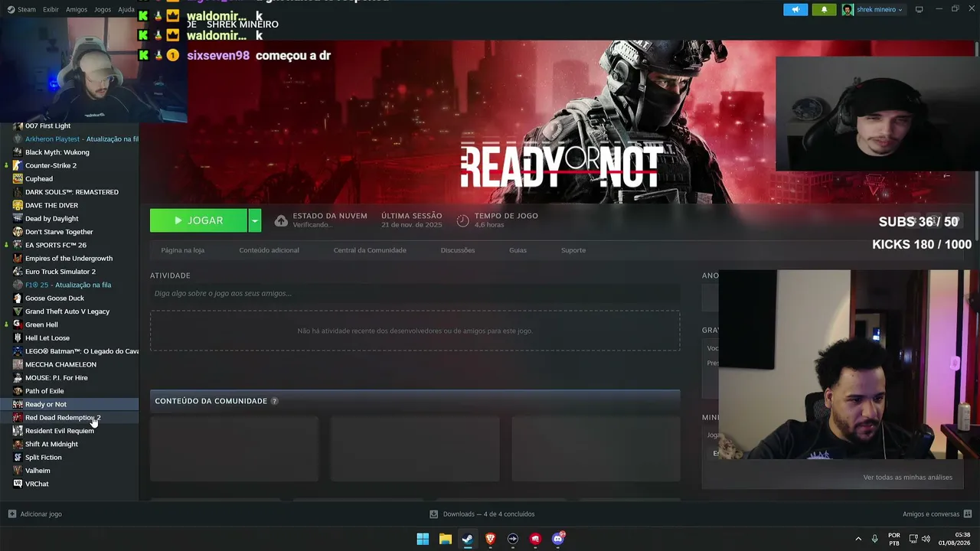Select Resident Evil Requiem in library
This screenshot has width=980, height=551.
coord(69,431)
